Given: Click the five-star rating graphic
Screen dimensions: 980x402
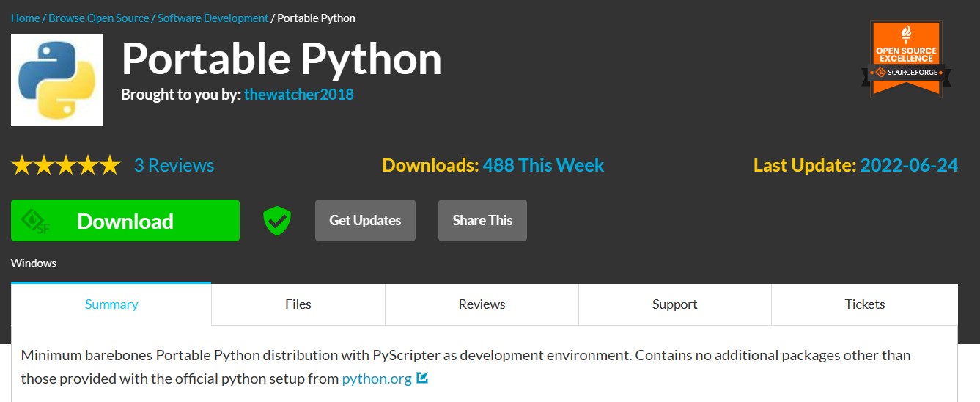Looking at the screenshot, I should [65, 165].
